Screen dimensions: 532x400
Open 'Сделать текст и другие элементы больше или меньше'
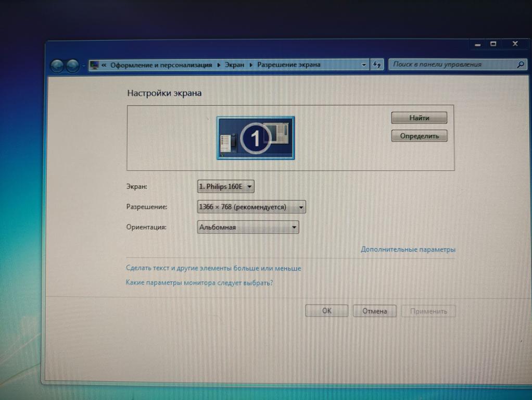point(213,268)
